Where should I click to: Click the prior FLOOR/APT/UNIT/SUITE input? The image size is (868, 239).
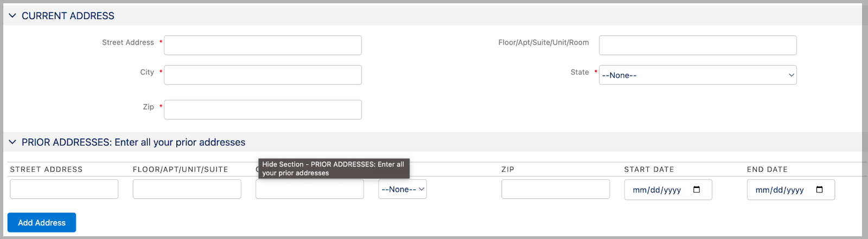point(187,189)
